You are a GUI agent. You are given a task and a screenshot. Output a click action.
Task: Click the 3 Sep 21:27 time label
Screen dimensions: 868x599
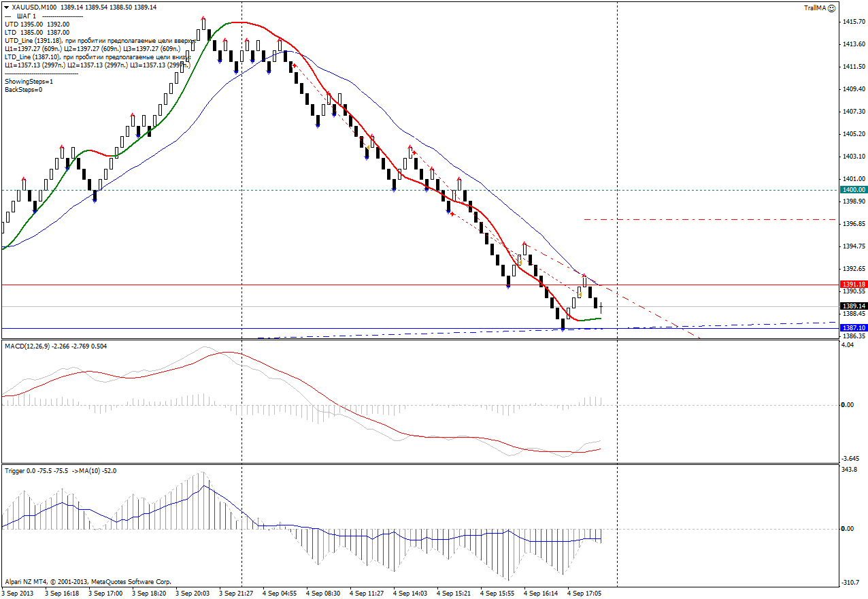(x=236, y=594)
